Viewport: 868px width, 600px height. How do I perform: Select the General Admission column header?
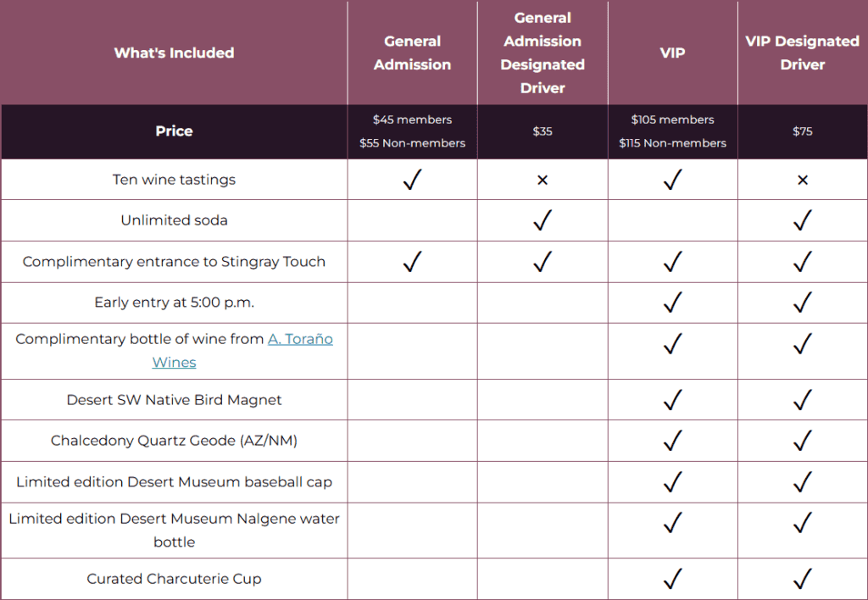click(413, 53)
